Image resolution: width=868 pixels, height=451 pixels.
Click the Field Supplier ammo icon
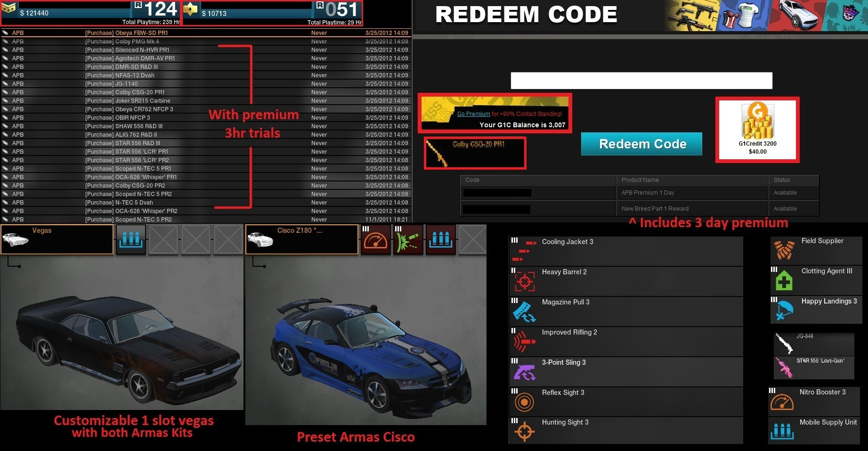[x=784, y=251]
